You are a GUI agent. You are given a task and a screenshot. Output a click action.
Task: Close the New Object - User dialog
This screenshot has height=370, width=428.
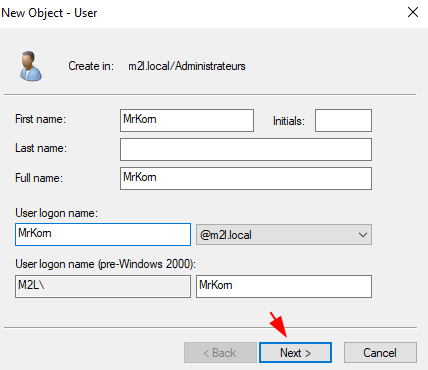pos(413,12)
